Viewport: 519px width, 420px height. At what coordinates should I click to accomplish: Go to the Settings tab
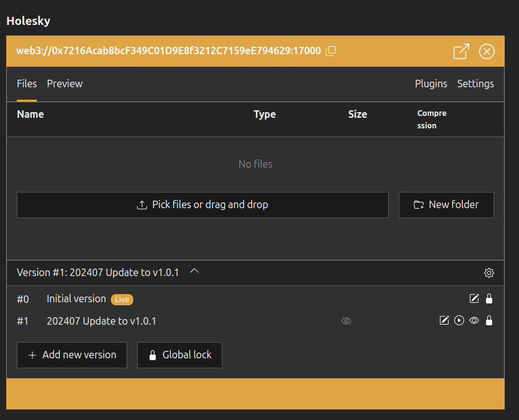click(475, 84)
